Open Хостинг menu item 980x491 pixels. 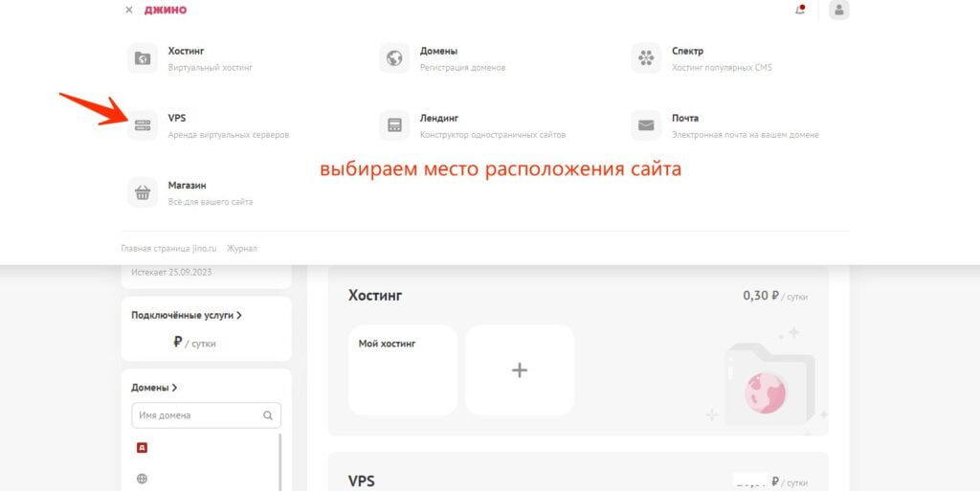(186, 52)
